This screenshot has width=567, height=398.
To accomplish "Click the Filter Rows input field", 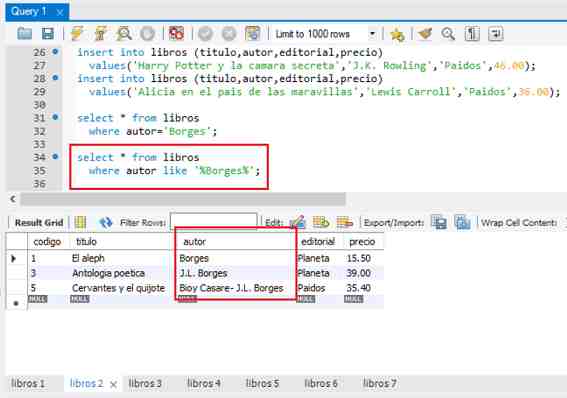I will coord(213,221).
